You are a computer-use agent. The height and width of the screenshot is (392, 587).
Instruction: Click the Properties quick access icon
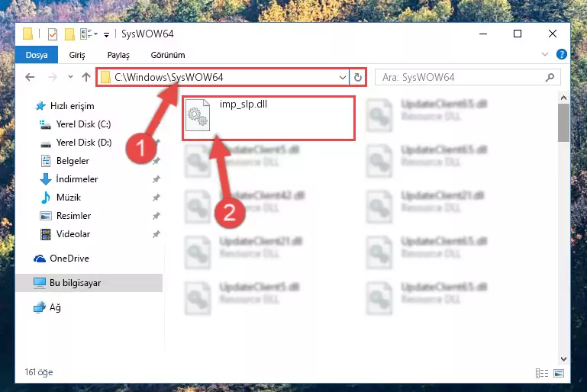point(53,34)
